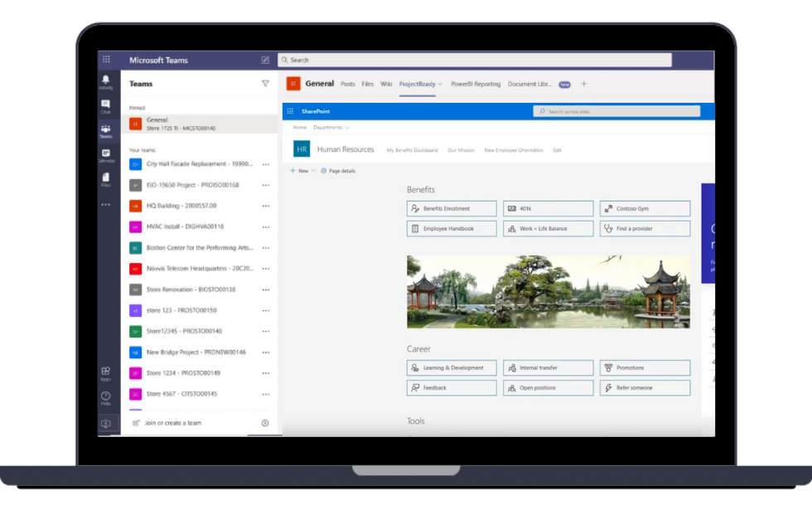Open the Contoso Gym link
This screenshot has width=812, height=510.
click(x=645, y=208)
